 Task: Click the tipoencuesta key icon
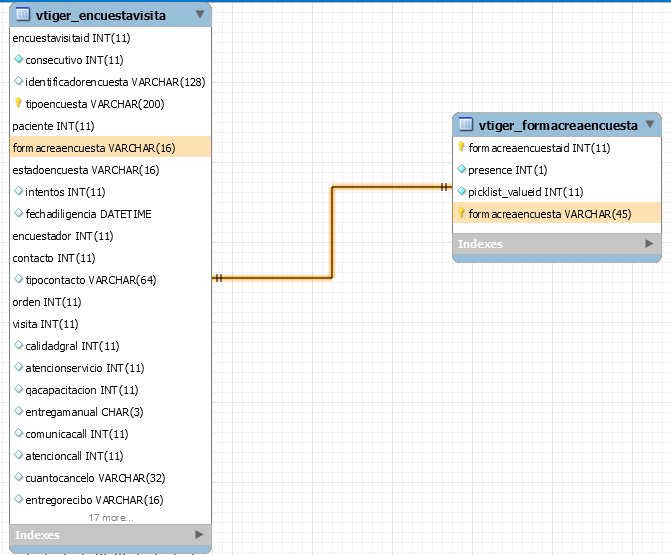18,103
